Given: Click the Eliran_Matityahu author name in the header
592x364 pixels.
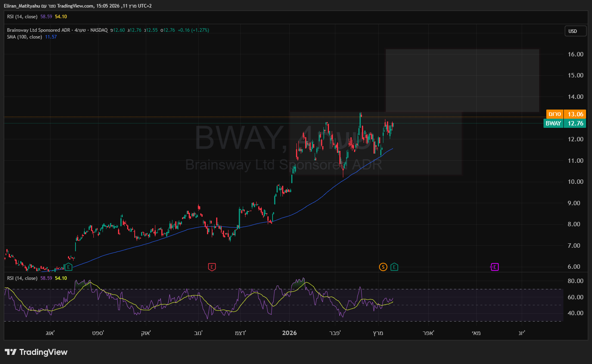Looking at the screenshot, I should tap(22, 6).
